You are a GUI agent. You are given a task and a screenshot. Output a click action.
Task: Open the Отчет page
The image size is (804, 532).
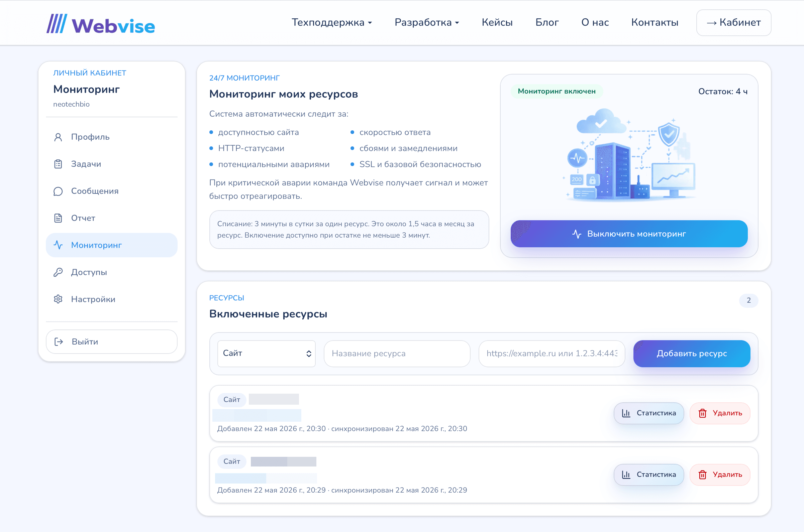[112, 218]
